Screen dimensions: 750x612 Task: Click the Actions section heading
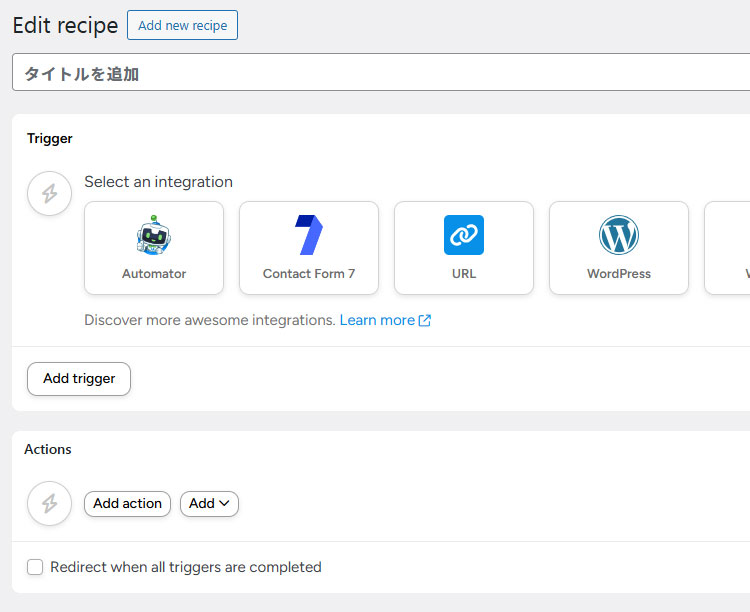coord(48,449)
